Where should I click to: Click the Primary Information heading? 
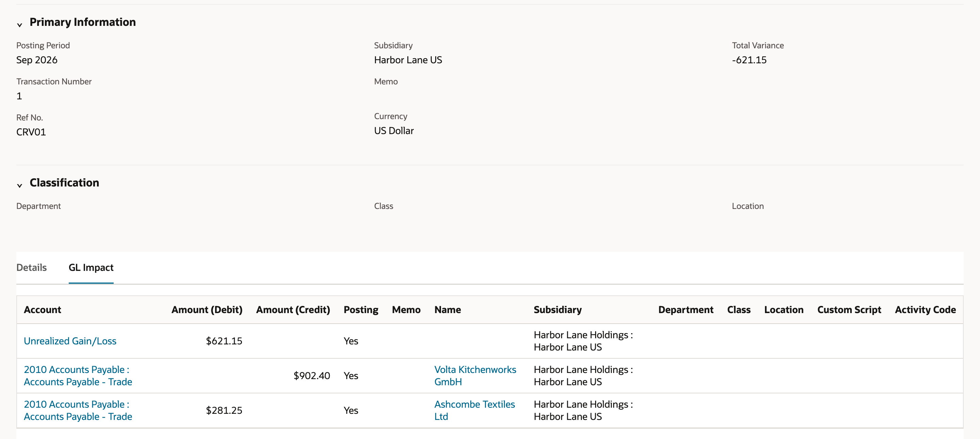point(83,22)
